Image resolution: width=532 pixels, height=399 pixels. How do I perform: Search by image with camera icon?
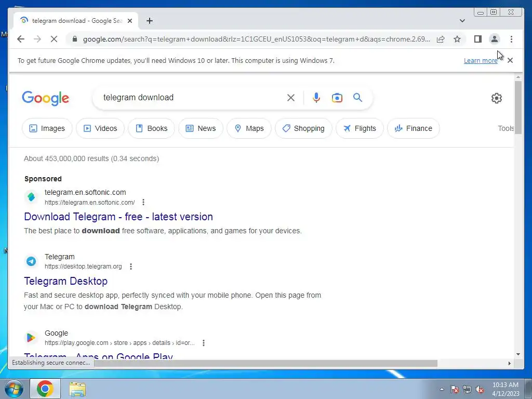(337, 98)
